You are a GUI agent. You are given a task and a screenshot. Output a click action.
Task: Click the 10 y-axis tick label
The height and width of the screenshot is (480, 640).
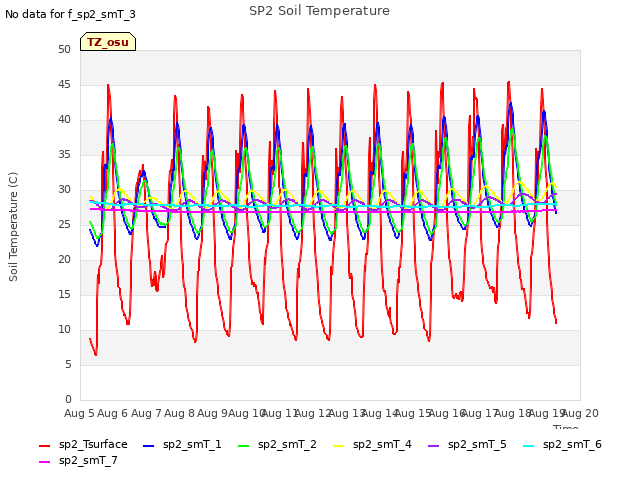pos(64,329)
